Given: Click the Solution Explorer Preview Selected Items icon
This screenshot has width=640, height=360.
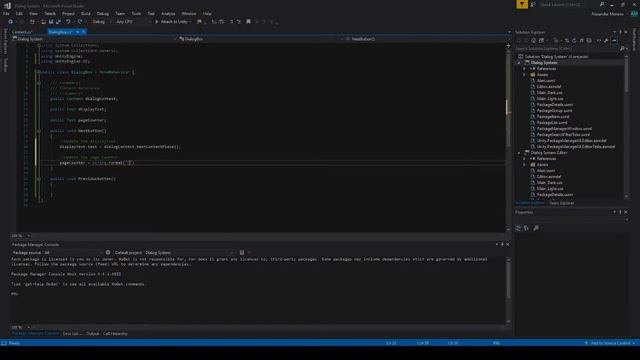Looking at the screenshot, I should click(x=614, y=40).
